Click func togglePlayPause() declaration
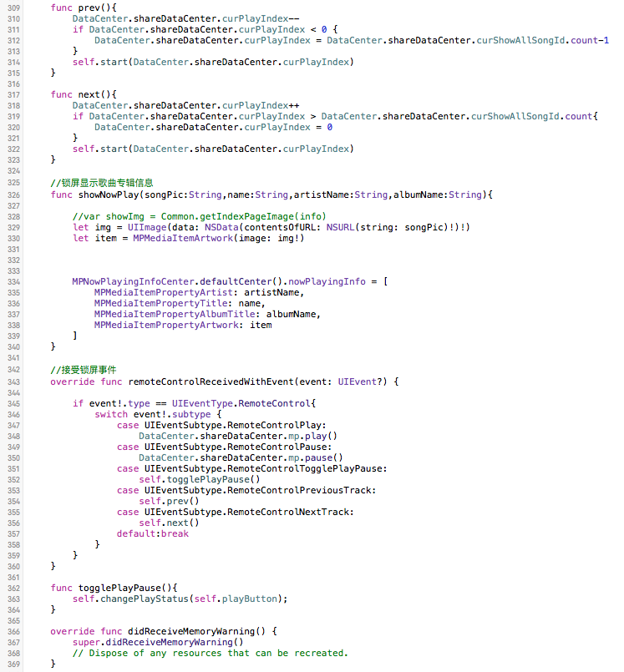 coord(114,588)
